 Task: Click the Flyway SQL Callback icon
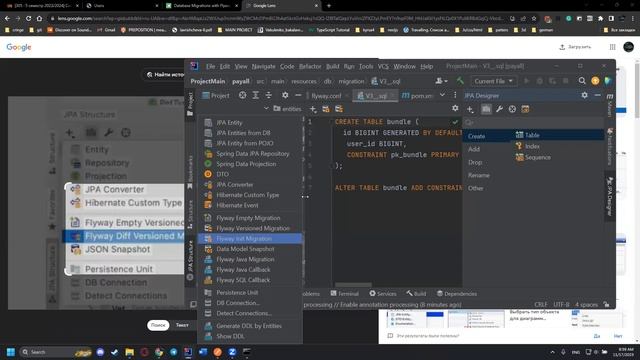click(208, 280)
